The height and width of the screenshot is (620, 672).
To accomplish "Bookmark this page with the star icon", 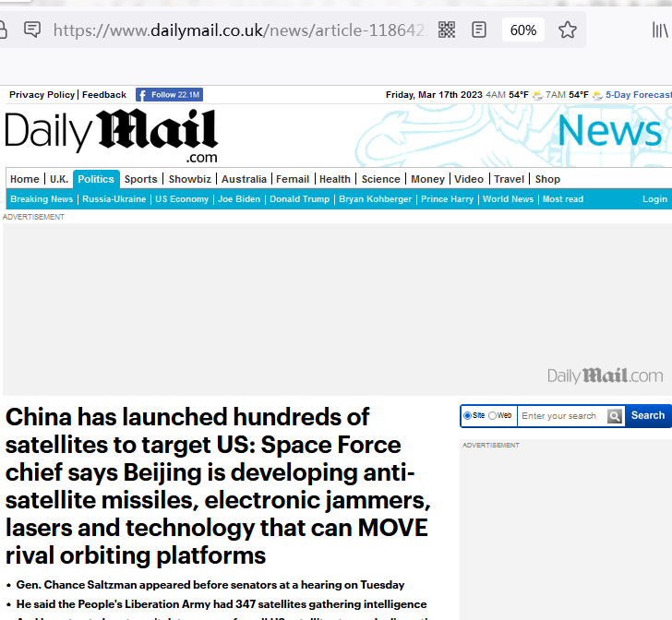I will pyautogui.click(x=568, y=30).
